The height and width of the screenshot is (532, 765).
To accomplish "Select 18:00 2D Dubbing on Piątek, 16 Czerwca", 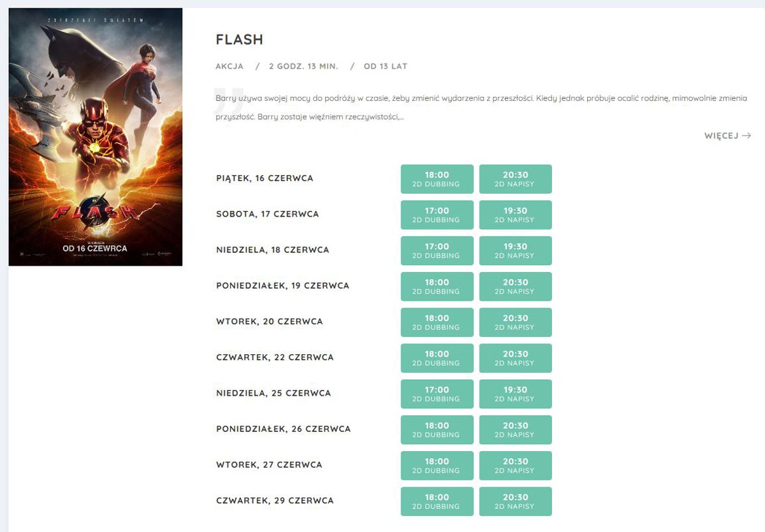I will (437, 179).
